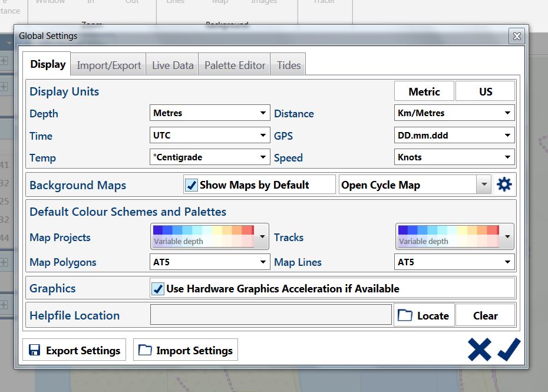Click the floppy disk Export Settings icon
Screen dimensions: 548x392
[x=35, y=351]
